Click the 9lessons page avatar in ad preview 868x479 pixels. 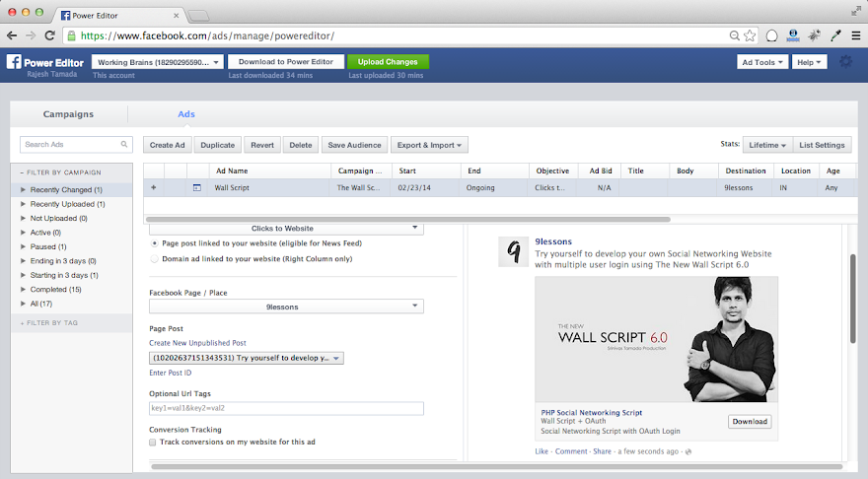pyautogui.click(x=513, y=251)
